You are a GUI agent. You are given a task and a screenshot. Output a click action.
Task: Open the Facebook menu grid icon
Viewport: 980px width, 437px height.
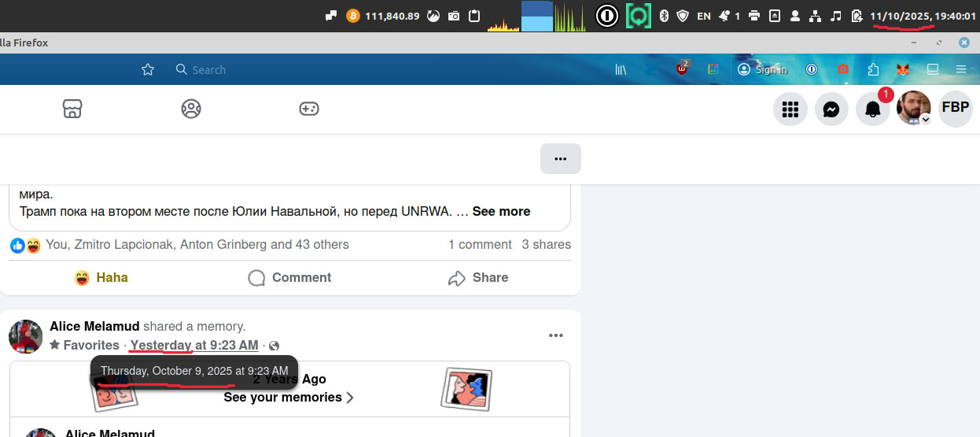[790, 109]
